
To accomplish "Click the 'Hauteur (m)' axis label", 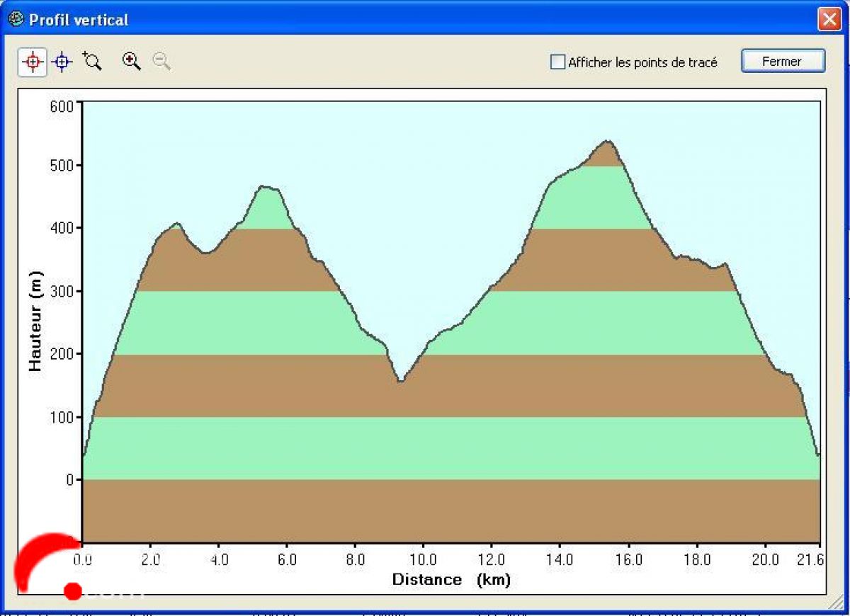I will point(35,321).
